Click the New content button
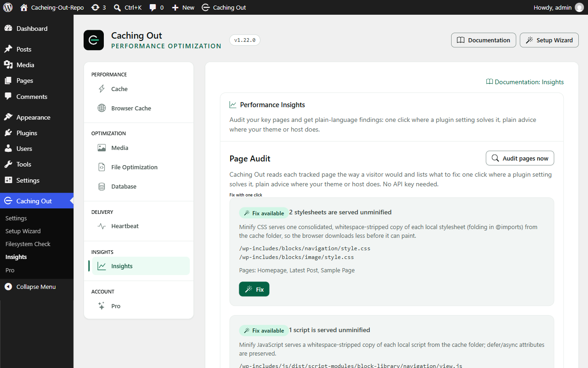 click(x=183, y=7)
